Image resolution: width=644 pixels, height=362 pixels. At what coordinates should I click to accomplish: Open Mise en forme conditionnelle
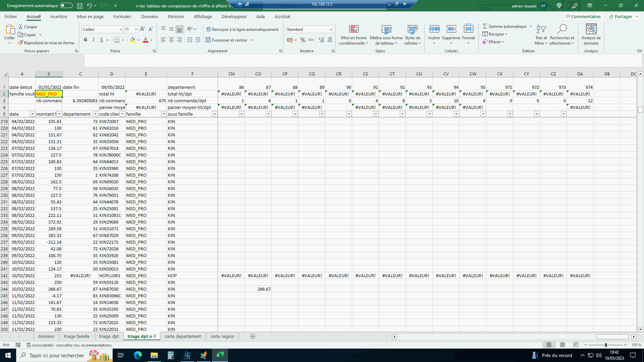pos(354,35)
